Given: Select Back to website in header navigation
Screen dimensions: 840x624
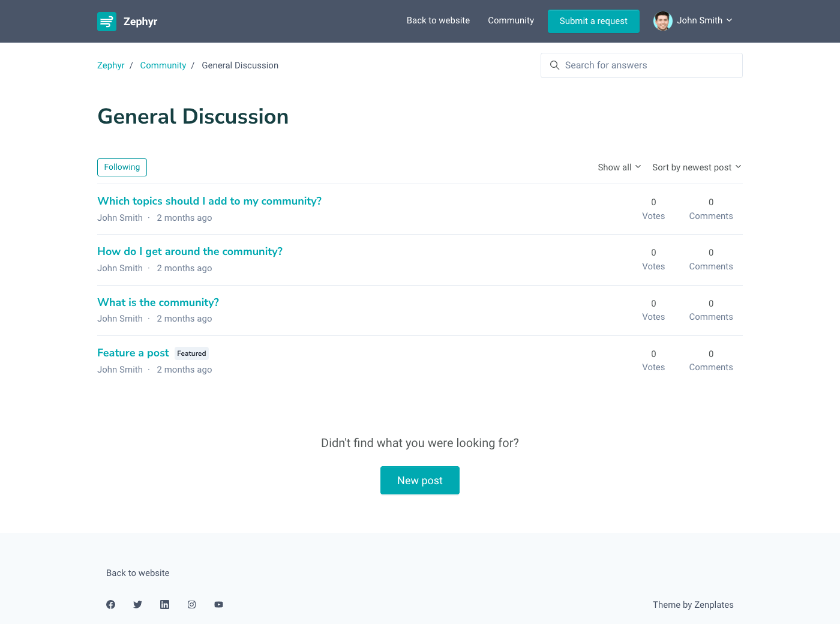Looking at the screenshot, I should pos(438,20).
